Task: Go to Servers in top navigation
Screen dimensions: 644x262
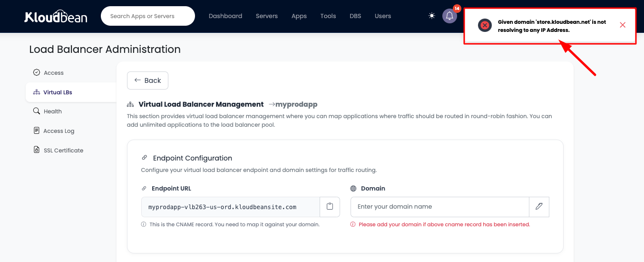Action: click(x=267, y=16)
